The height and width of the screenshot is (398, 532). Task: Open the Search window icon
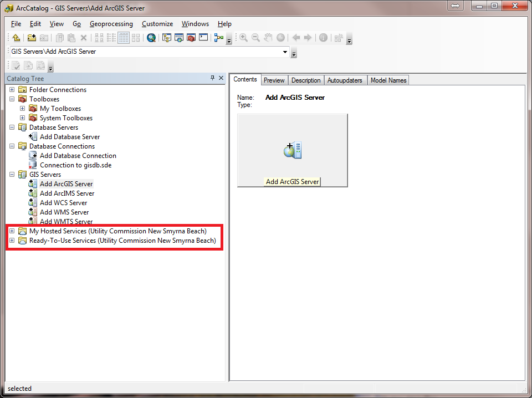(x=179, y=38)
